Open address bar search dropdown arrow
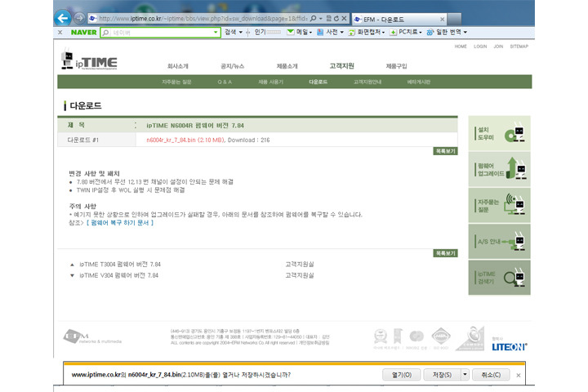The image size is (588, 392). point(321,19)
